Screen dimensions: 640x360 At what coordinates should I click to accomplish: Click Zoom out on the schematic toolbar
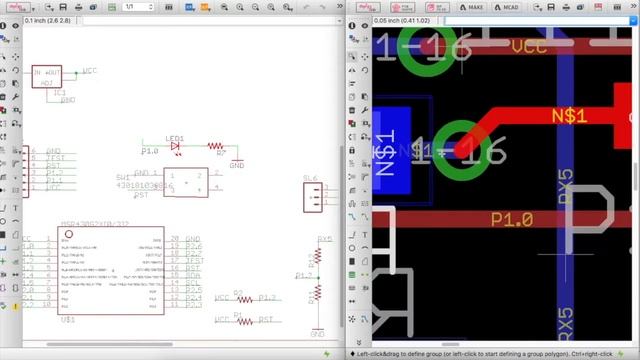[256, 7]
